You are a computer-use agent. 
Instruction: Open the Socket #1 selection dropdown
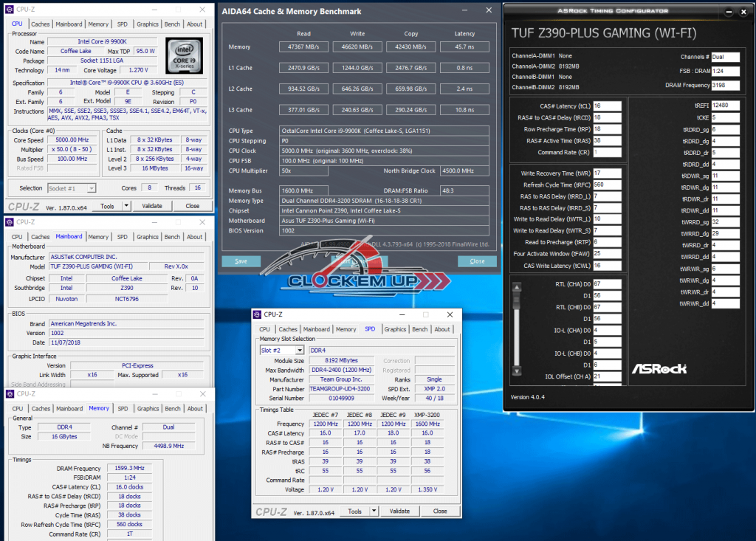coord(92,188)
